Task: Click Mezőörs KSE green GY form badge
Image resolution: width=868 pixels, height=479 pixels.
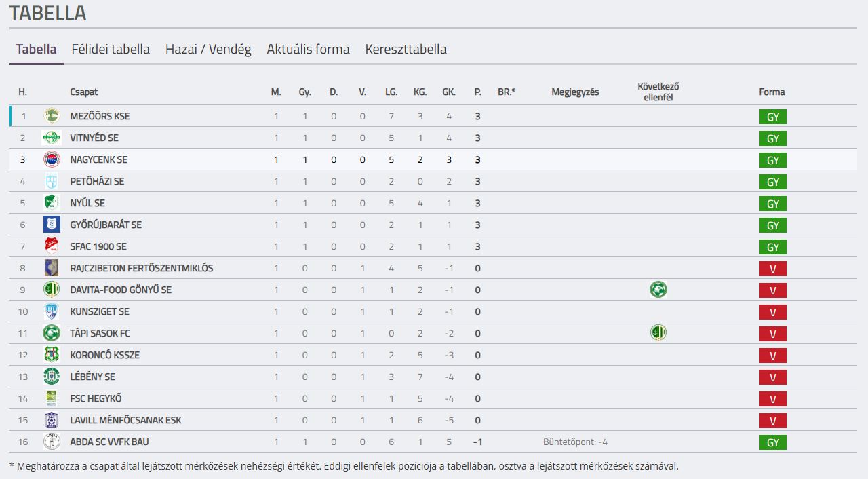Action: pyautogui.click(x=772, y=117)
